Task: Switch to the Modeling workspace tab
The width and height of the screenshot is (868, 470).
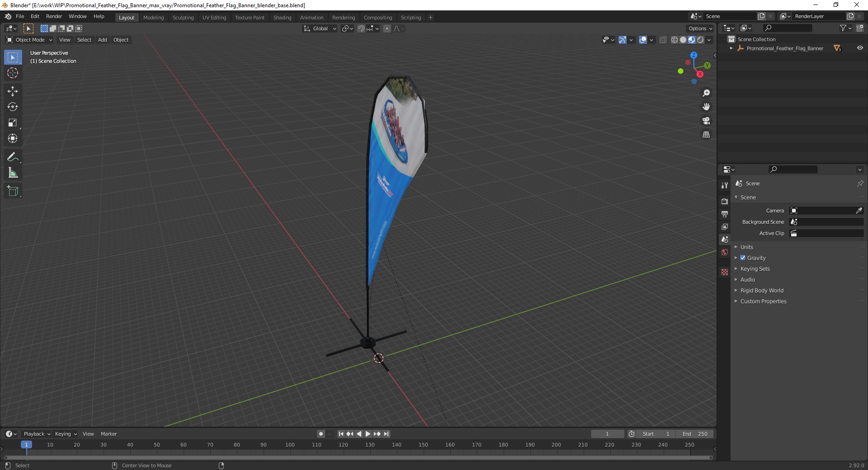Action: click(x=153, y=18)
